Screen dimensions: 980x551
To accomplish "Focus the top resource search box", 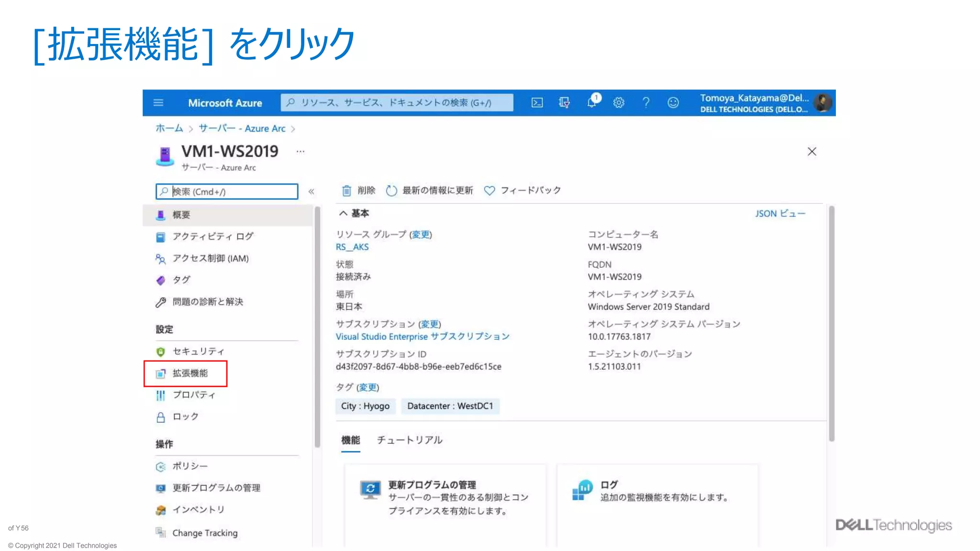I will [397, 102].
